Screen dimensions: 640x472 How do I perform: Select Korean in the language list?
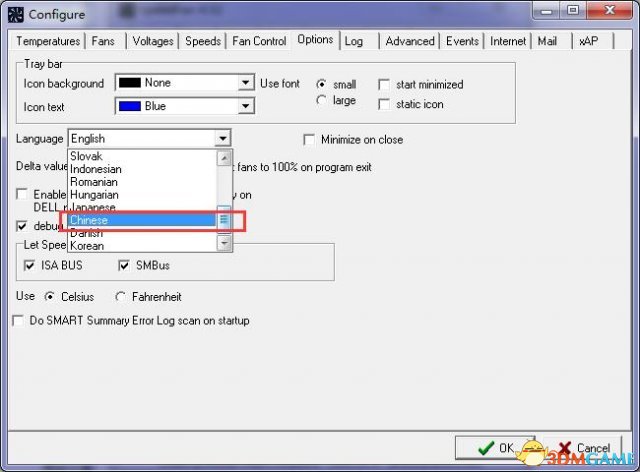pos(142,246)
